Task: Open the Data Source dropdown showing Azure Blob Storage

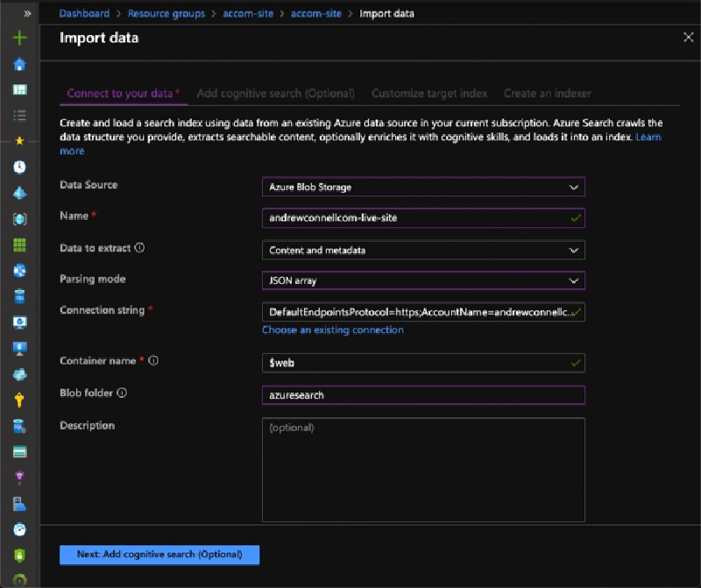Action: point(423,187)
